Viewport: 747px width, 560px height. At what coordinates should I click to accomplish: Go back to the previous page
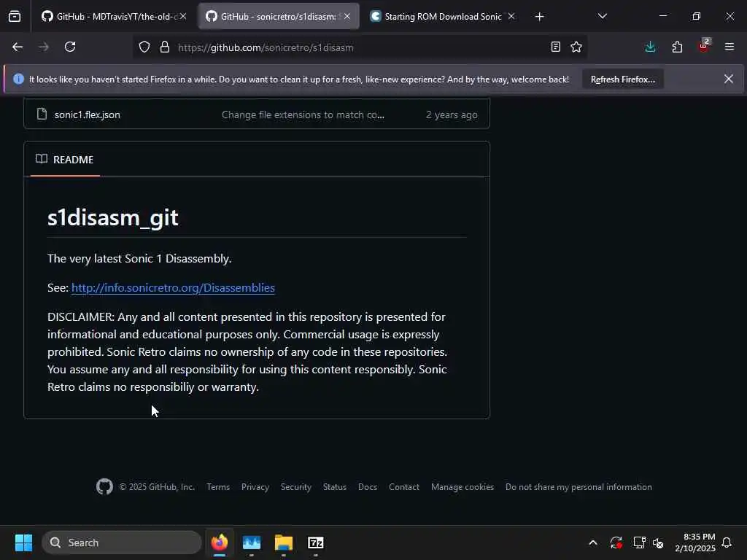(18, 47)
